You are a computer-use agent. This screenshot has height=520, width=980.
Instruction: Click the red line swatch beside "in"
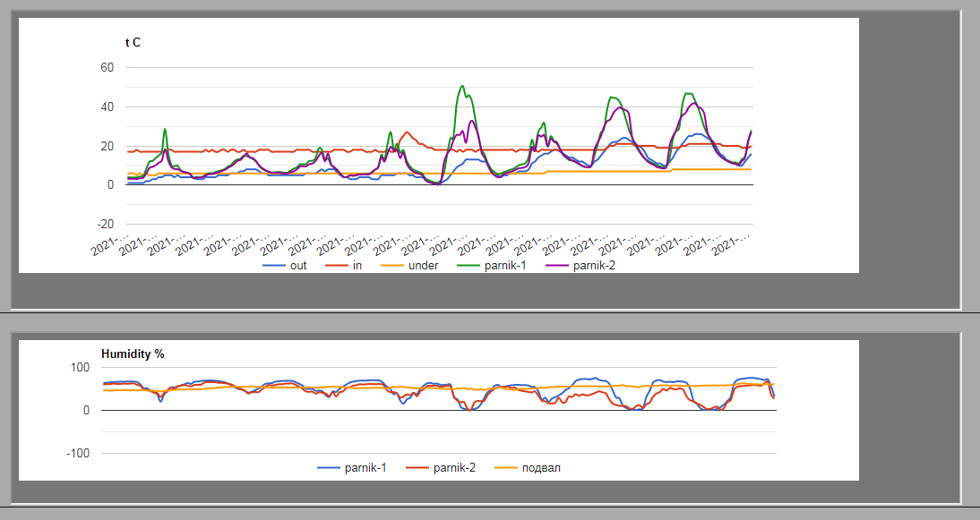click(336, 266)
